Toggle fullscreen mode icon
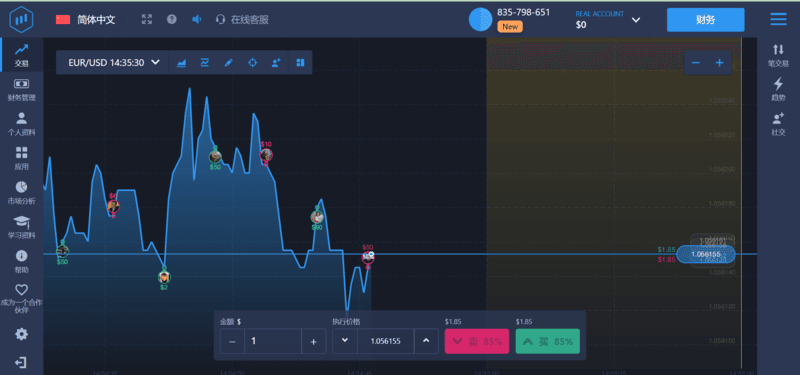This screenshot has width=800, height=375. 147,19
